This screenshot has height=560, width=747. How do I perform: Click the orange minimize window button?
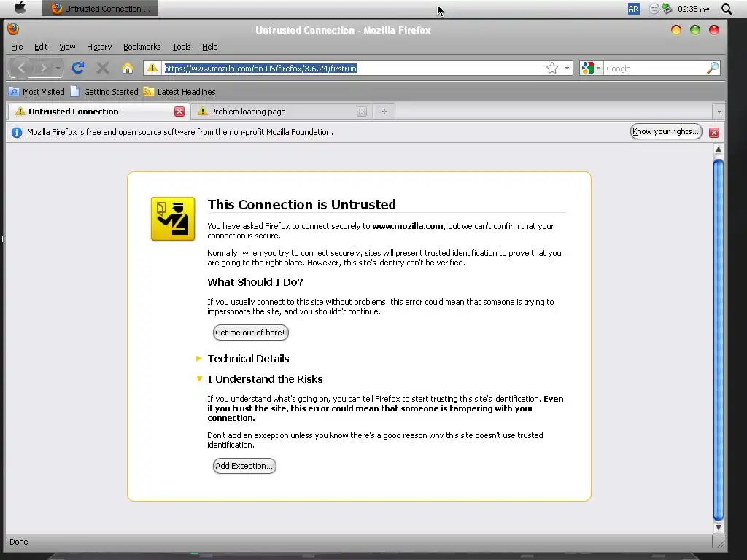pos(676,30)
